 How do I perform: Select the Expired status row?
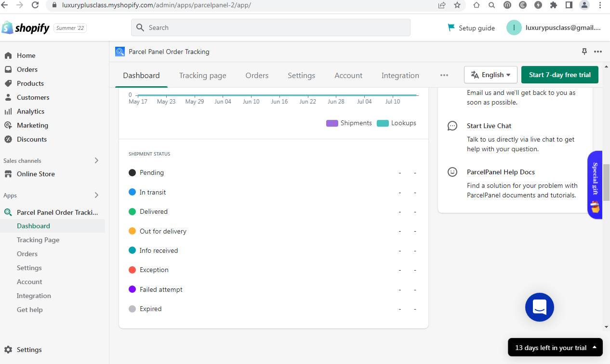pyautogui.click(x=273, y=309)
